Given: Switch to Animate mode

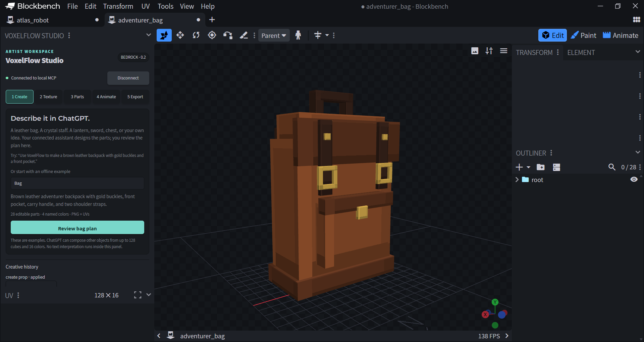Looking at the screenshot, I should tap(621, 35).
